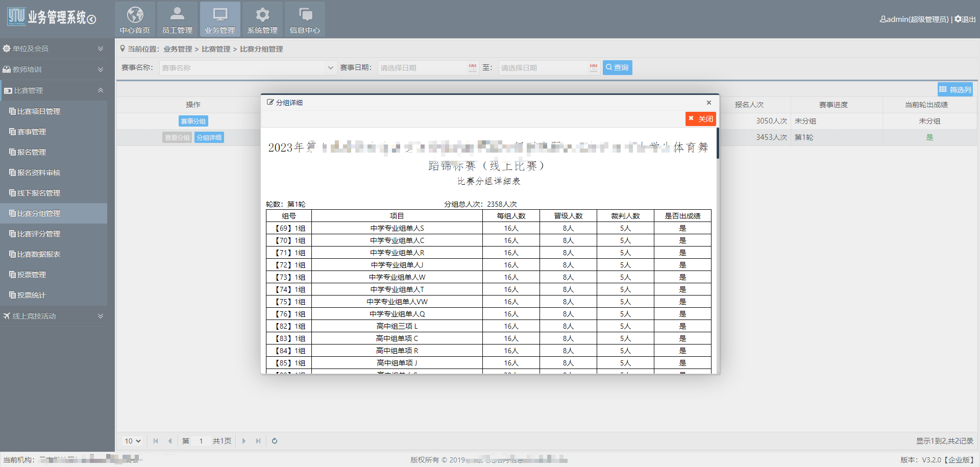Open the 中心首页 globe icon
Viewport: 980px width, 467px height.
135,19
